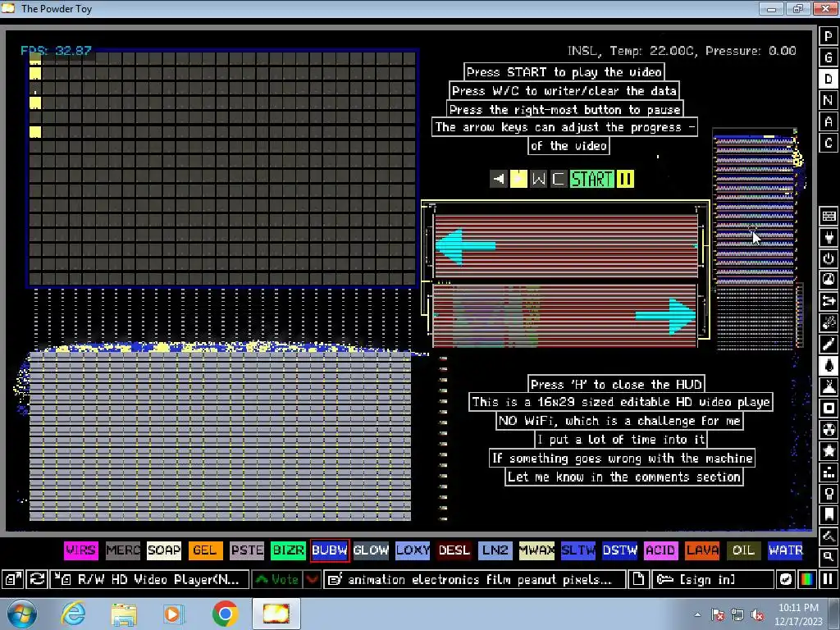Open the Sensors menu (gauge icon)
Image resolution: width=840 pixels, height=630 pixels.
tap(829, 281)
